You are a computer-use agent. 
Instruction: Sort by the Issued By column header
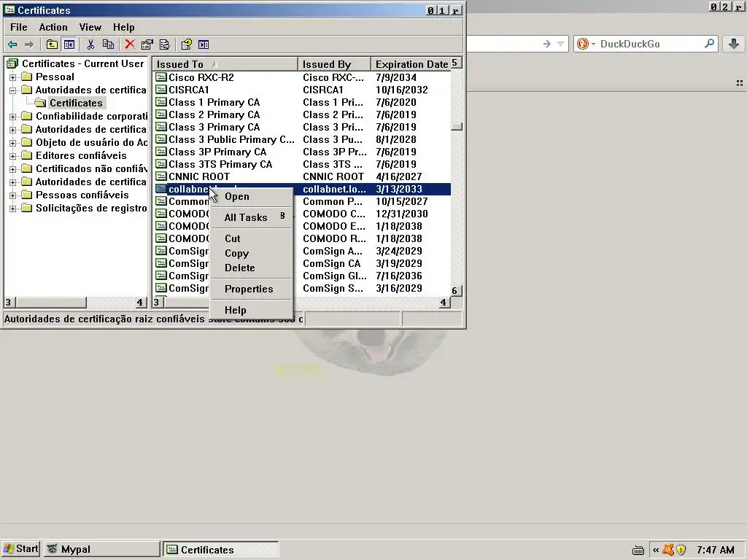[x=334, y=64]
